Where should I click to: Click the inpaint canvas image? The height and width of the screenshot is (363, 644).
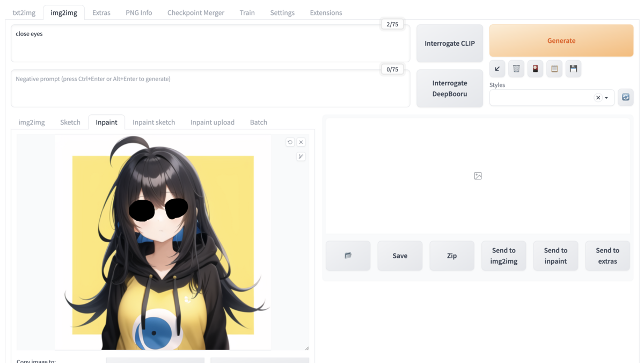[x=163, y=242]
